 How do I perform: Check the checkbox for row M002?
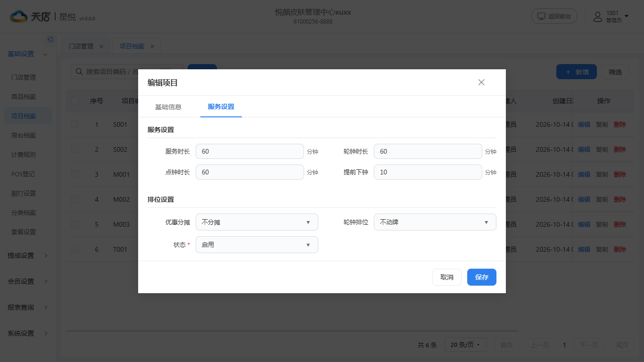tap(75, 199)
